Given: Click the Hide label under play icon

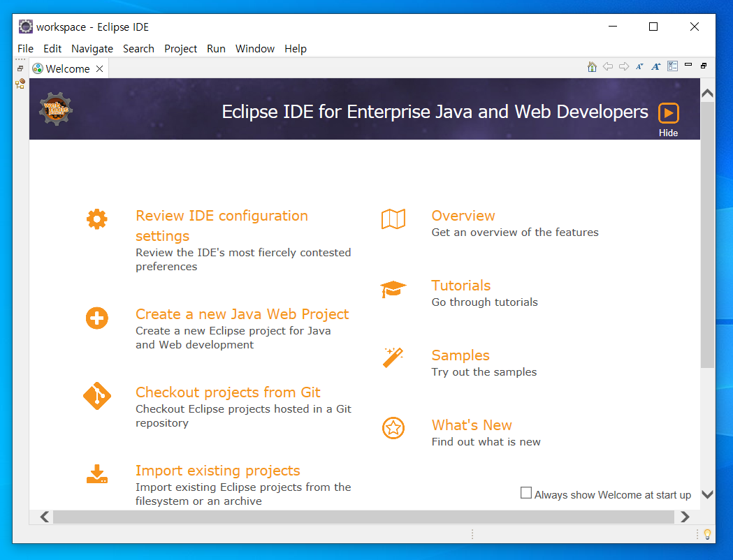Looking at the screenshot, I should click(668, 133).
